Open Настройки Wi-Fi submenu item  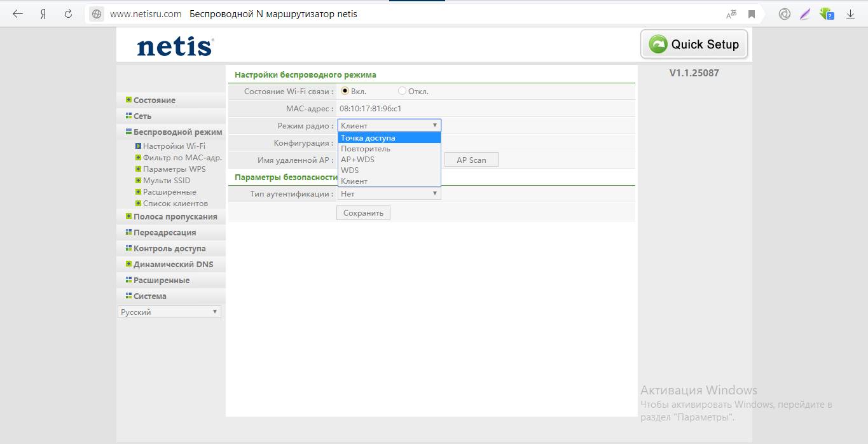[x=174, y=146]
